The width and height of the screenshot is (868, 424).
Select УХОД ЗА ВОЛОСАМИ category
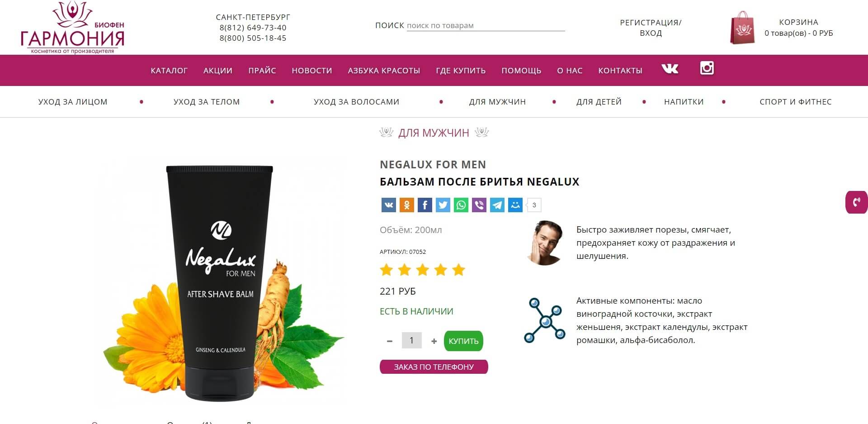click(x=356, y=102)
